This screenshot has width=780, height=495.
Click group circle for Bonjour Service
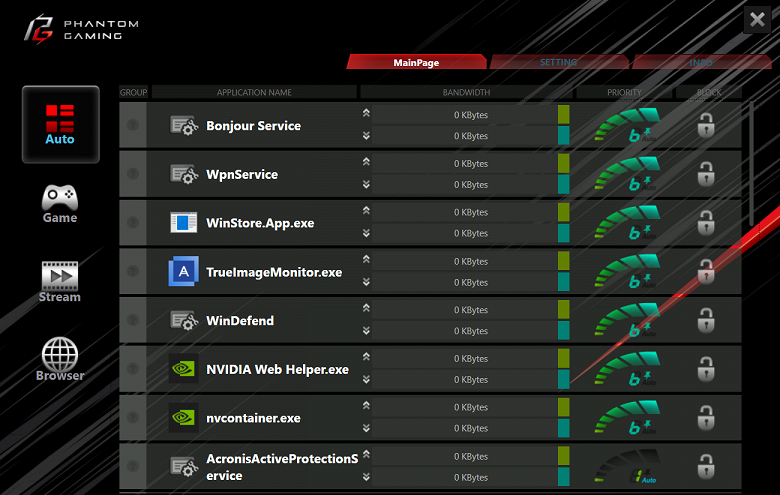(x=133, y=125)
